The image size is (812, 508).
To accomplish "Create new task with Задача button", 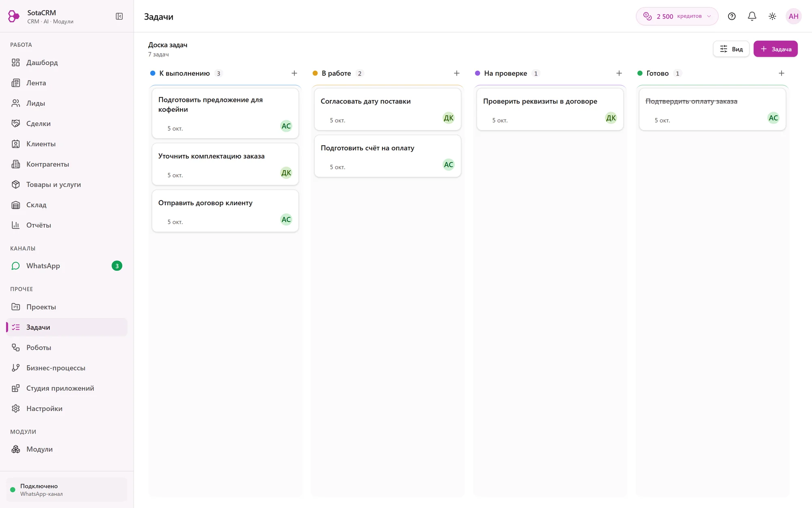I will click(775, 49).
